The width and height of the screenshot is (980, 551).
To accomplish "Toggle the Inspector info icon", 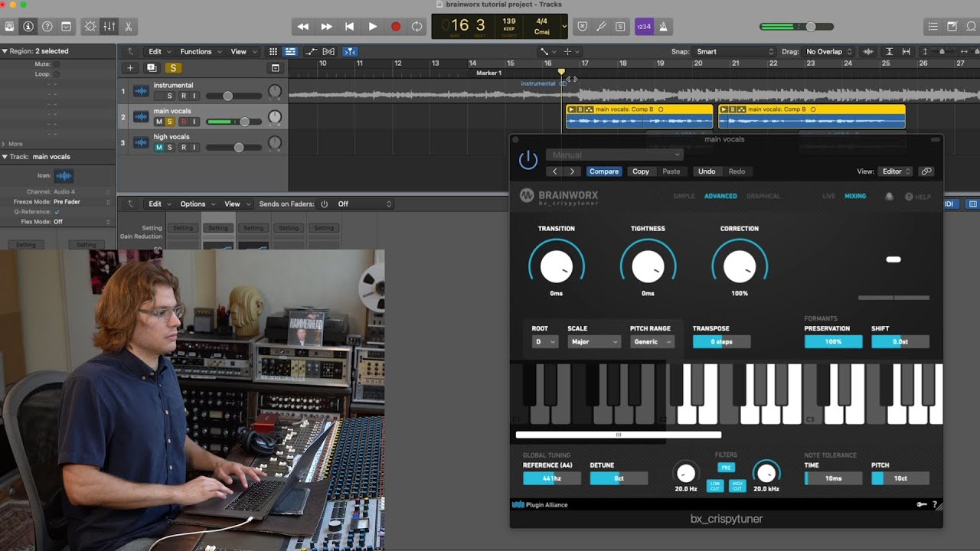I will tap(28, 26).
